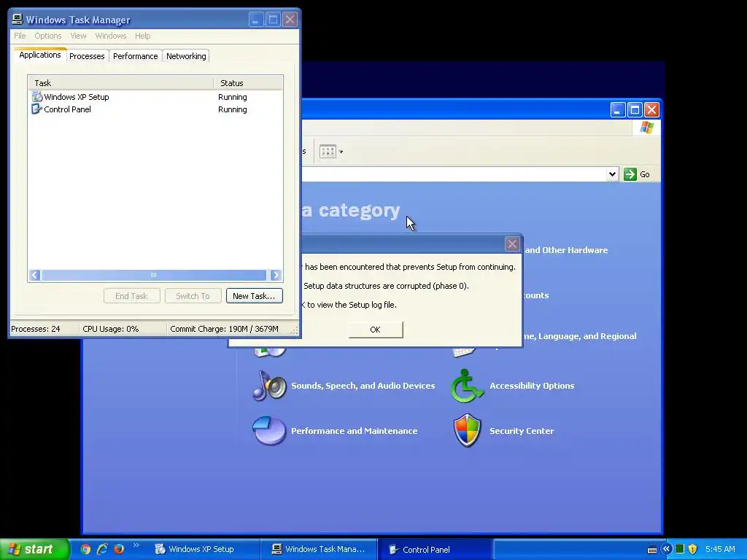This screenshot has height=560, width=747.
Task: Open Task Manager Windows menu
Action: click(x=111, y=36)
